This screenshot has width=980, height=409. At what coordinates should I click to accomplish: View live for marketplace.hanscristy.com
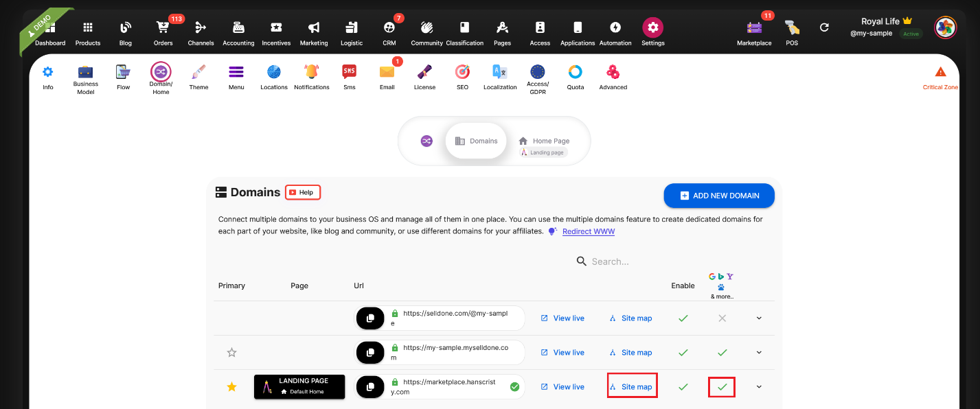coord(562,387)
